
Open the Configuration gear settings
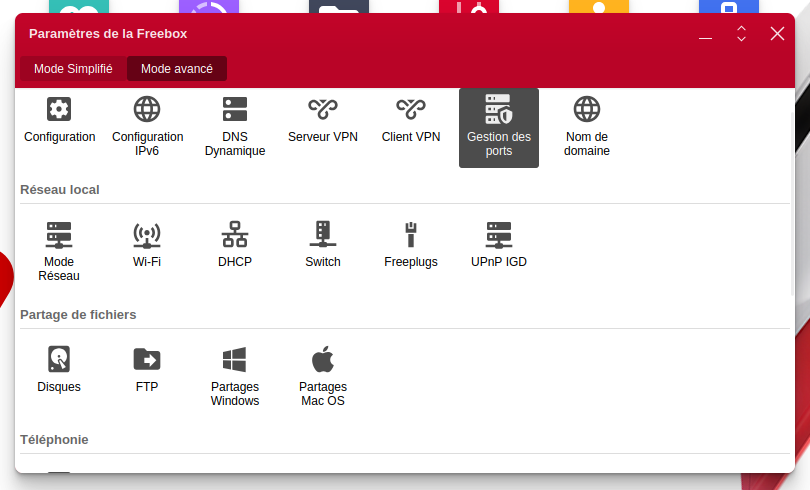tap(59, 121)
